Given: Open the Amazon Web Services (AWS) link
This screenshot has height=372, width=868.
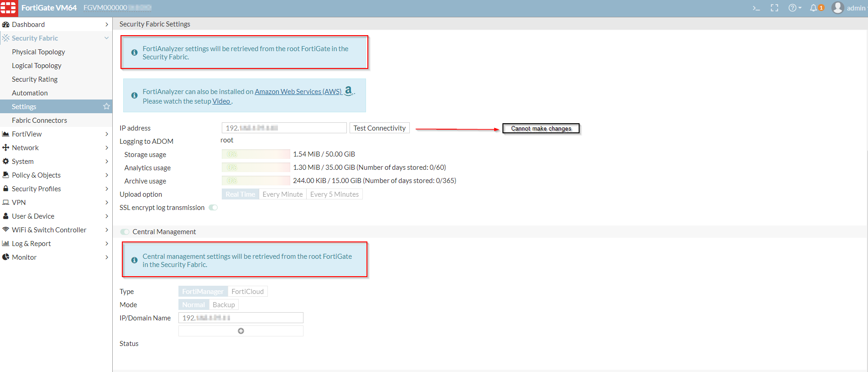Looking at the screenshot, I should (x=298, y=91).
